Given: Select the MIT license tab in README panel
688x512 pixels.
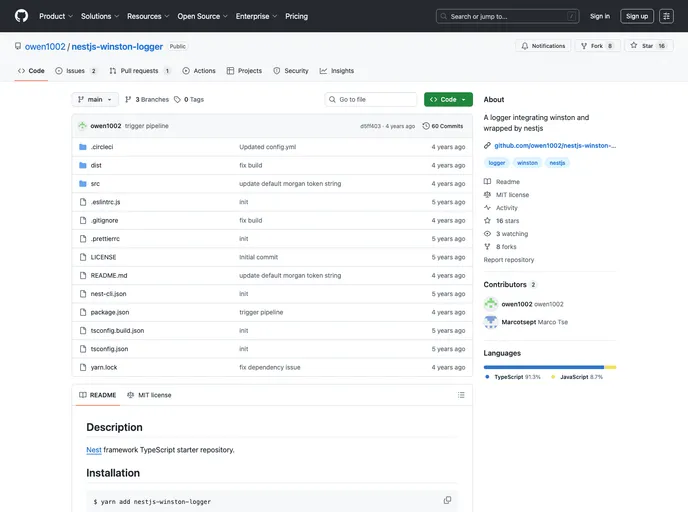Looking at the screenshot, I should tap(149, 395).
